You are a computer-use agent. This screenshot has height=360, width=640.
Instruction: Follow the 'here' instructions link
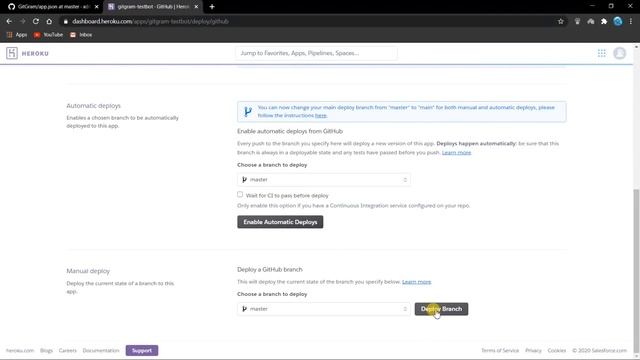321,116
